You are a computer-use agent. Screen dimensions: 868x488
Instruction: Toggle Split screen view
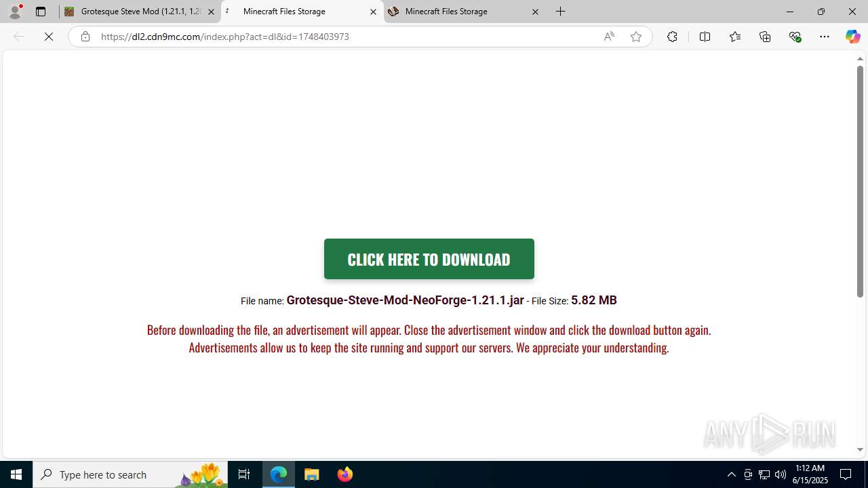(x=705, y=37)
